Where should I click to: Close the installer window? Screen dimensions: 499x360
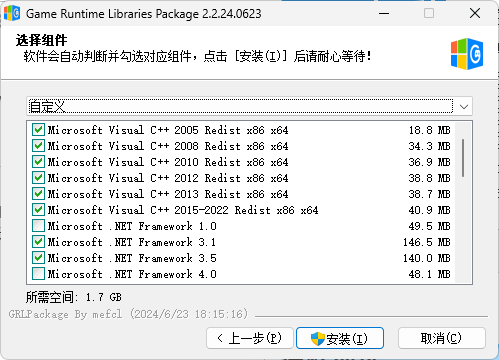pos(475,14)
